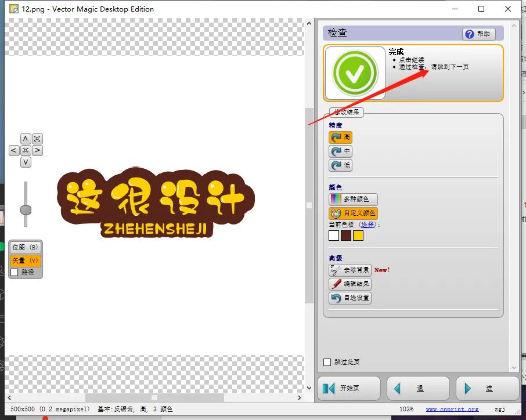526x420 pixels.
Task: Click the 自选设置 undo-arrow button
Action: pyautogui.click(x=350, y=298)
